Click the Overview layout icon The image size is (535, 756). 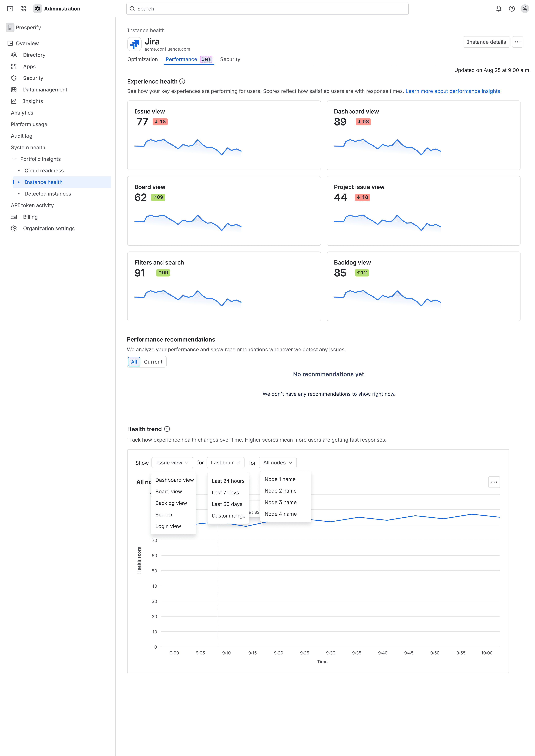(10, 43)
